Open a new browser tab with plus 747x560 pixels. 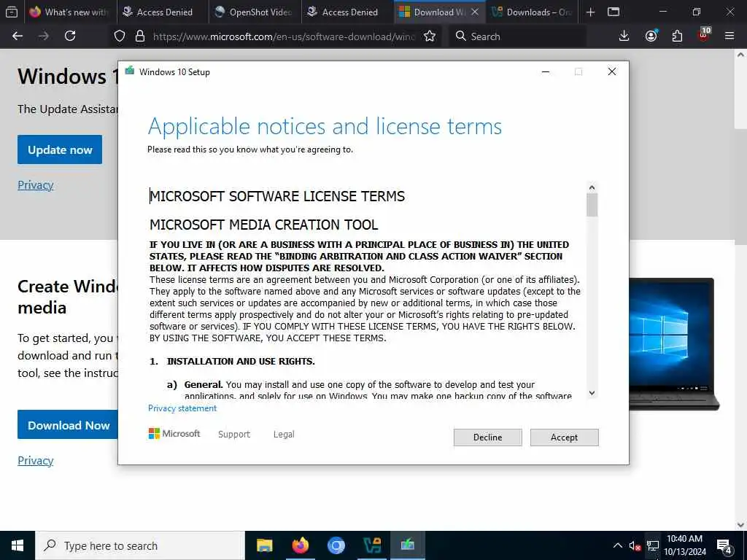coord(590,12)
